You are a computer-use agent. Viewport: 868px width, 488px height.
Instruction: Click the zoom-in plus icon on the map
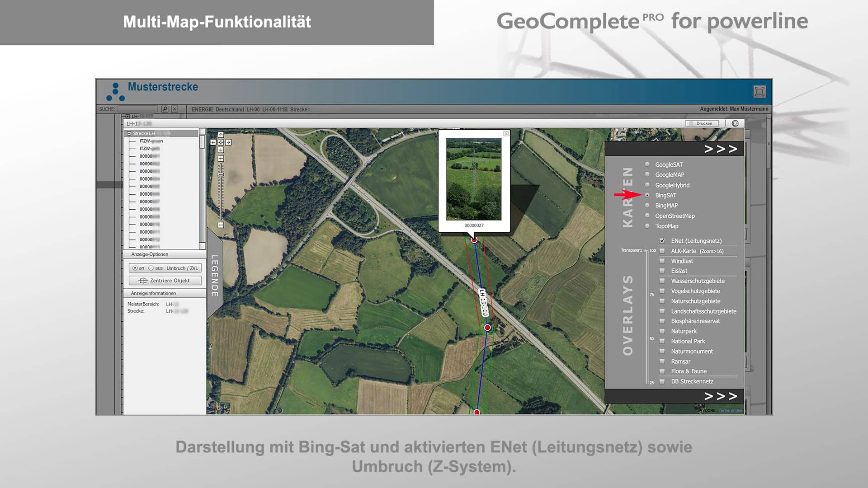221,158
